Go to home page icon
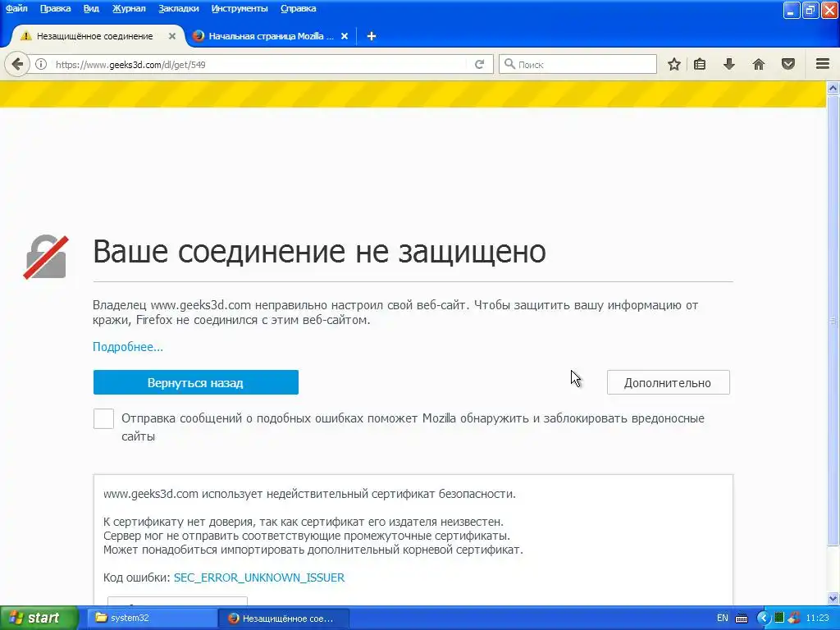The width and height of the screenshot is (840, 630). pyautogui.click(x=759, y=64)
